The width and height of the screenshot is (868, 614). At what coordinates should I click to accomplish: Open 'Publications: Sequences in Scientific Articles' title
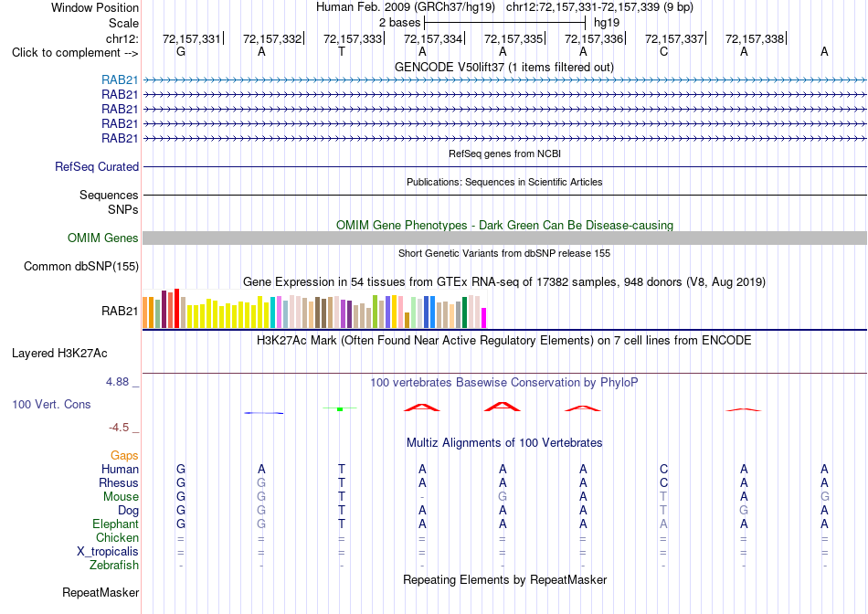[x=504, y=182]
